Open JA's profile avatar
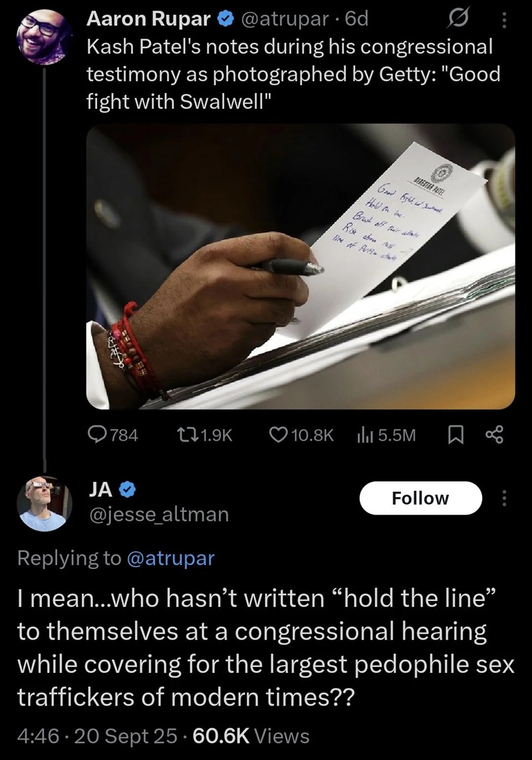 (x=44, y=504)
